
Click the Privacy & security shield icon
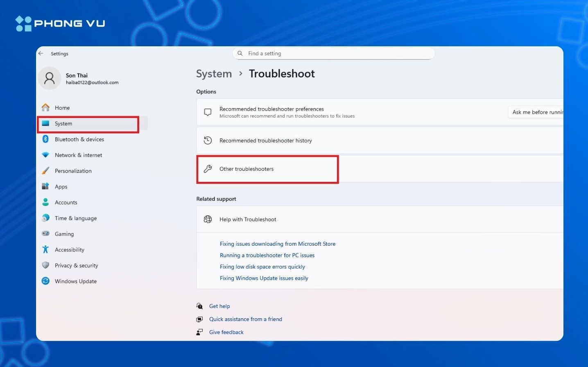pyautogui.click(x=45, y=265)
